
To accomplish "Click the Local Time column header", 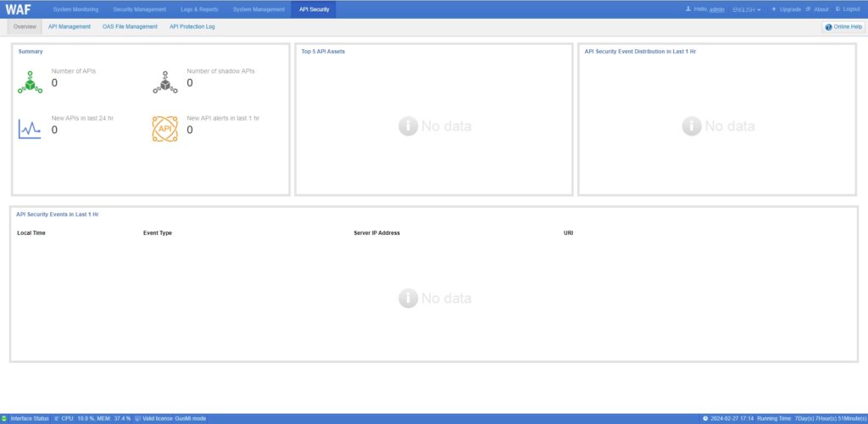I will tap(31, 233).
